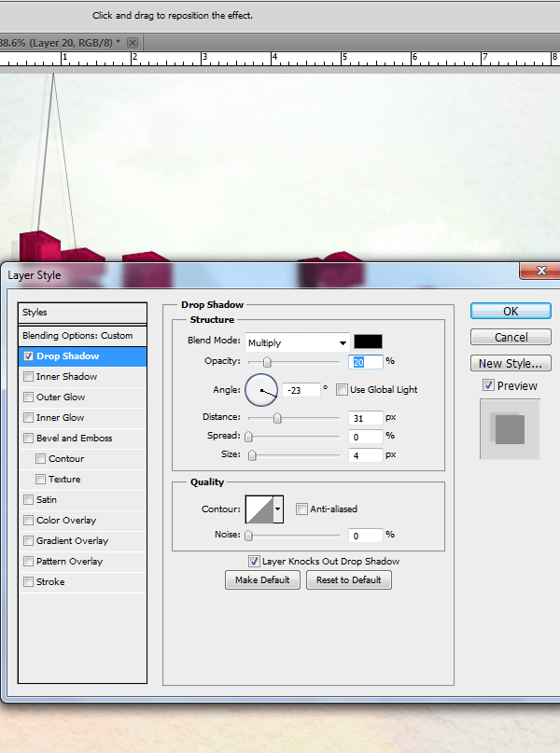Check Use Global Light
The width and height of the screenshot is (560, 753).
click(x=342, y=389)
